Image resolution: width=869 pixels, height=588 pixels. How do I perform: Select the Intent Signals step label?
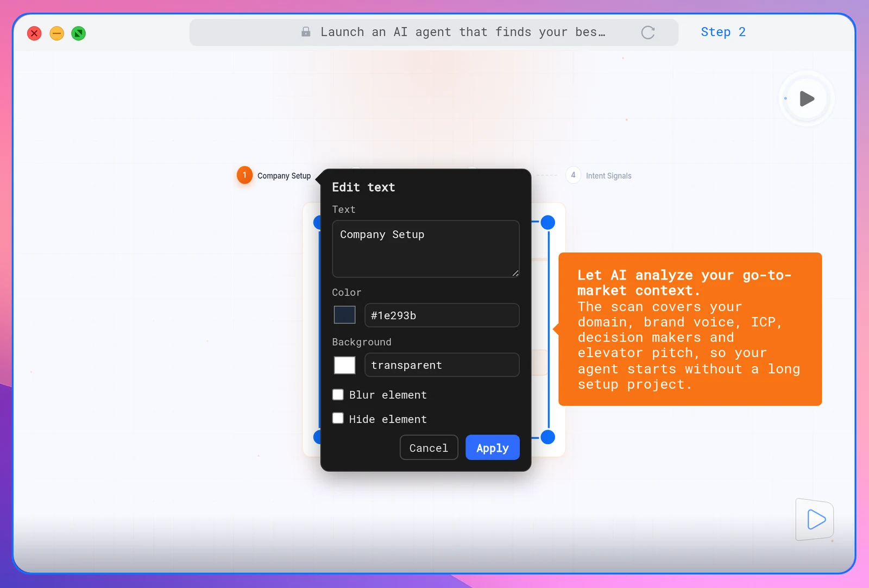click(608, 176)
